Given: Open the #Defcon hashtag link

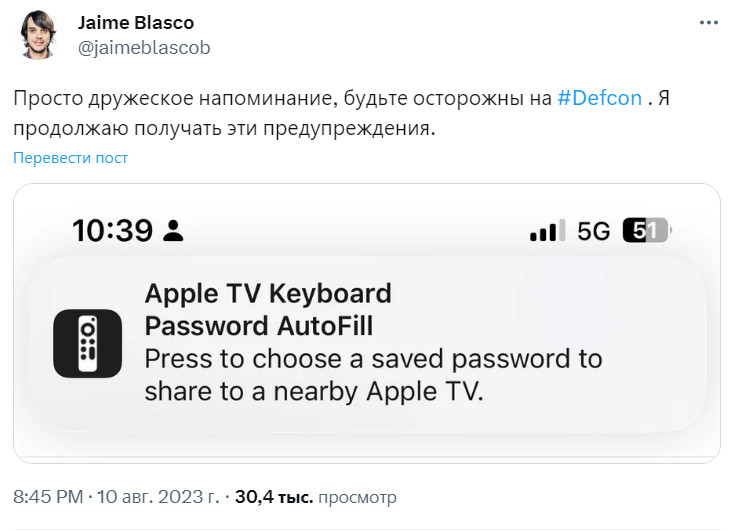Looking at the screenshot, I should coord(599,98).
